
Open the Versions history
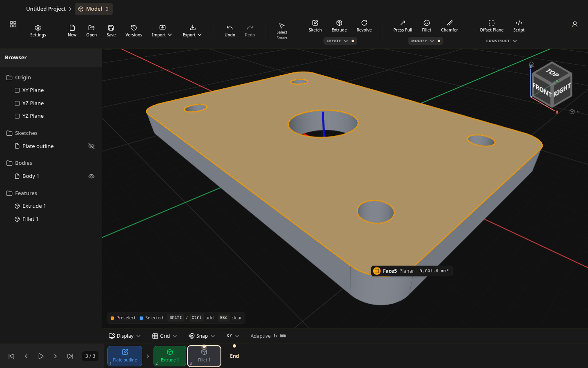point(134,31)
